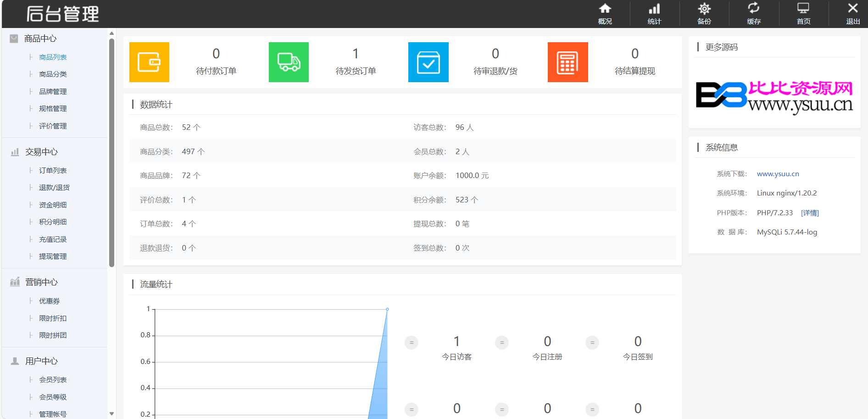
Task: Click the sidebar scroll down arrow
Action: (111, 413)
